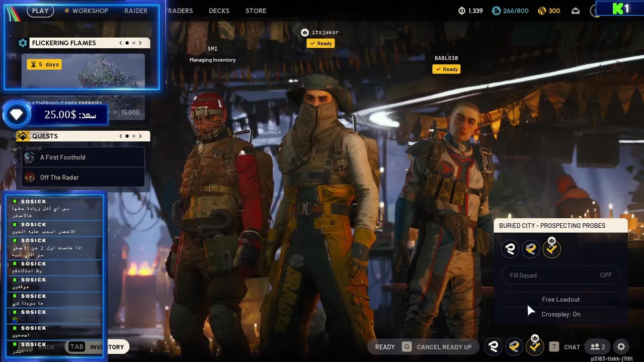Screen dimensions: 644x362
Task: Select second page dot in Quests header
Action: coord(133,136)
